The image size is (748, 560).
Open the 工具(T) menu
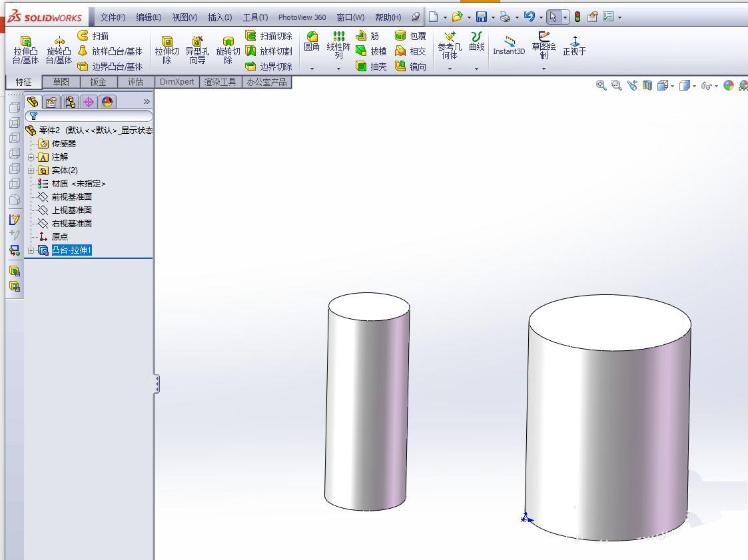[255, 17]
